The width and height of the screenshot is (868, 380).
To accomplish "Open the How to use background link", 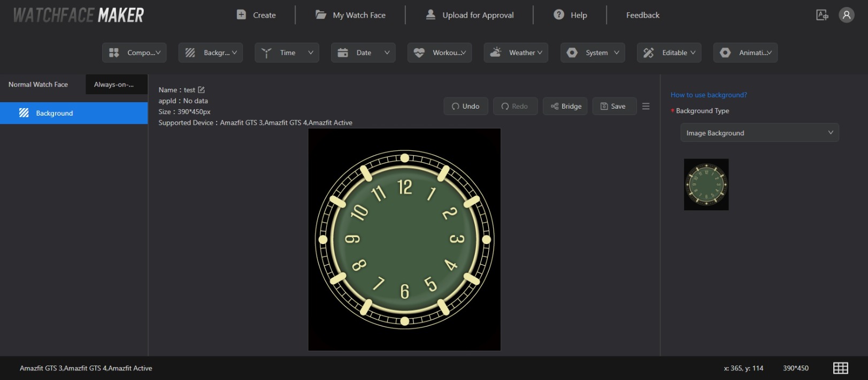I will pyautogui.click(x=709, y=95).
